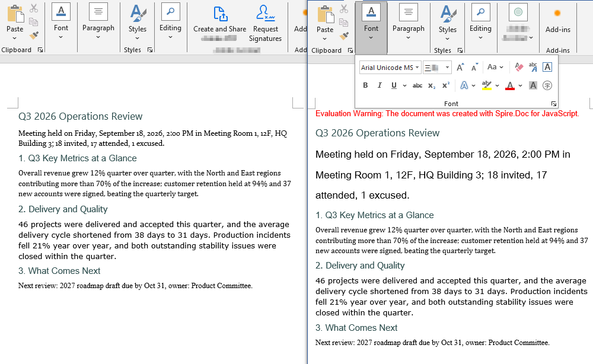The width and height of the screenshot is (593, 364).
Task: Toggle Strikethrough formatting
Action: click(417, 85)
